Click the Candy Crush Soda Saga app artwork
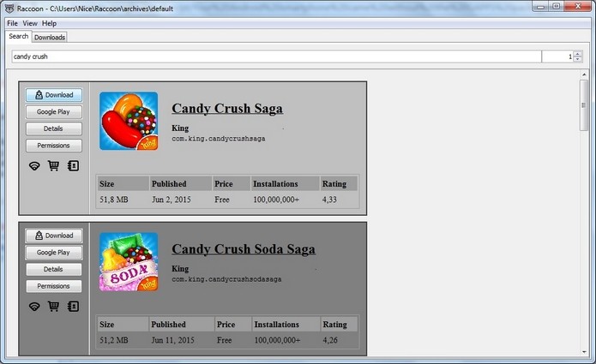The height and width of the screenshot is (364, 596). [x=129, y=261]
